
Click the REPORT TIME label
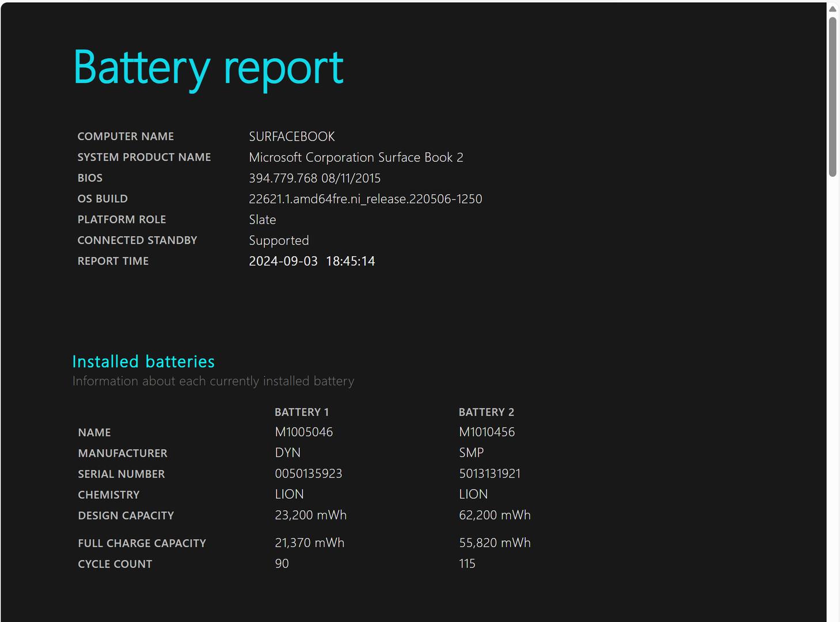113,261
